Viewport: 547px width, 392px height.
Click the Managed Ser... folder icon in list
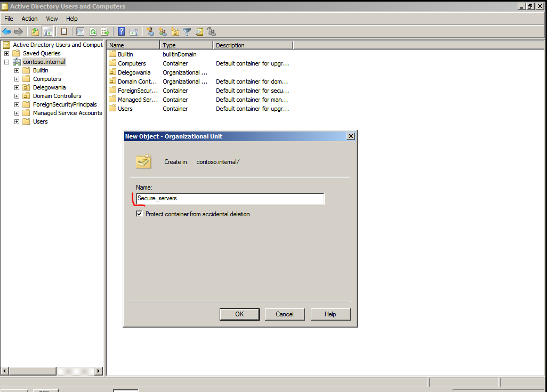[x=112, y=100]
